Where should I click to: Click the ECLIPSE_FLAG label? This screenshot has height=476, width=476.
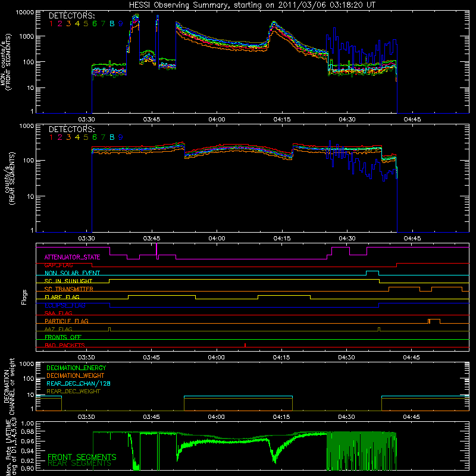click(65, 305)
